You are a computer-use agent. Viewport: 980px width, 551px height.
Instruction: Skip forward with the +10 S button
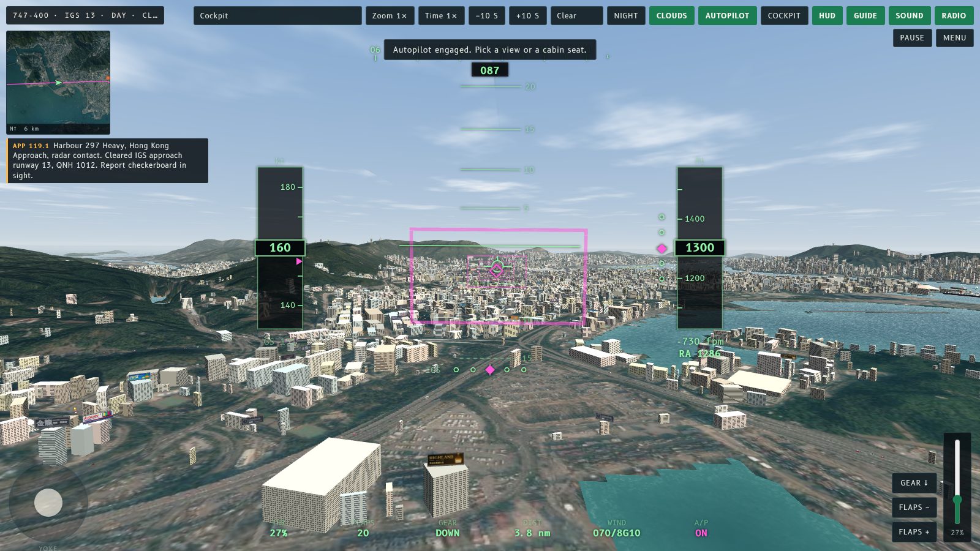click(x=527, y=16)
